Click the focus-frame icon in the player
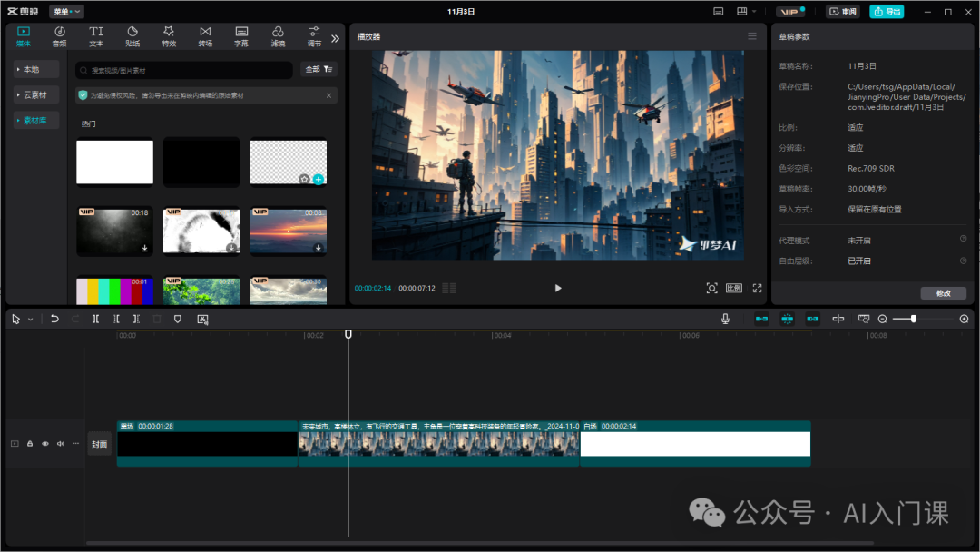 pyautogui.click(x=712, y=288)
